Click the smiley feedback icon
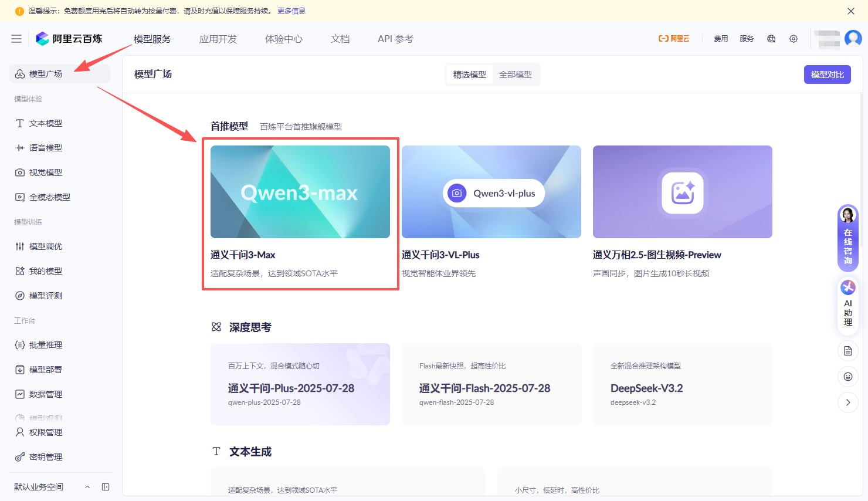 click(x=848, y=377)
